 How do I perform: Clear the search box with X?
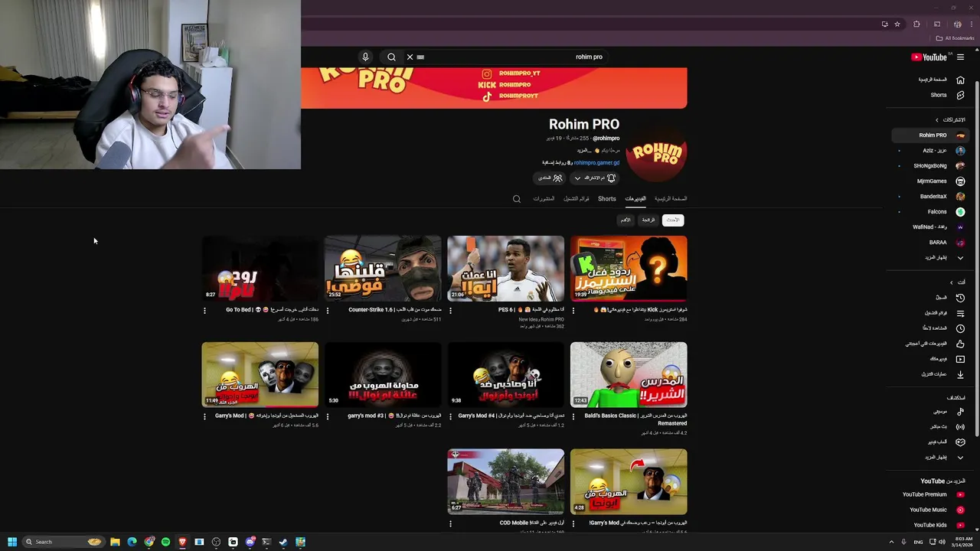pyautogui.click(x=410, y=57)
